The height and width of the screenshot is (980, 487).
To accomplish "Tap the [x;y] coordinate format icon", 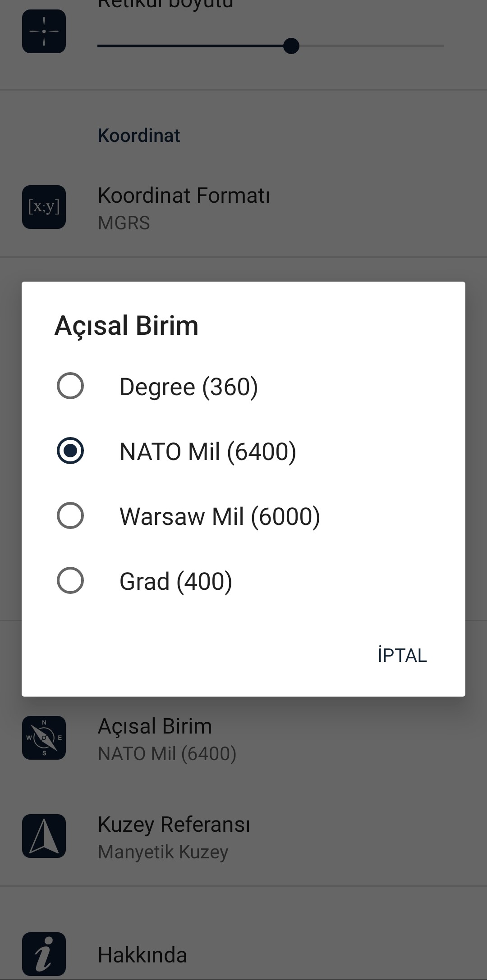I will pyautogui.click(x=44, y=207).
